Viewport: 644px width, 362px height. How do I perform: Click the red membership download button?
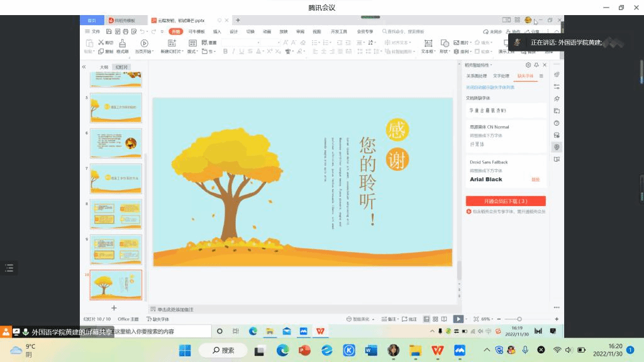point(506,201)
